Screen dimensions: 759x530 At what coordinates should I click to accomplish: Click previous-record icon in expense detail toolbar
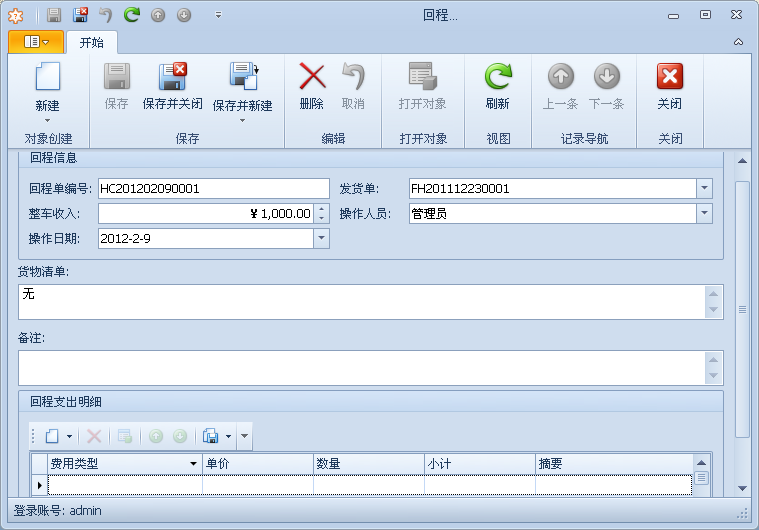point(156,436)
